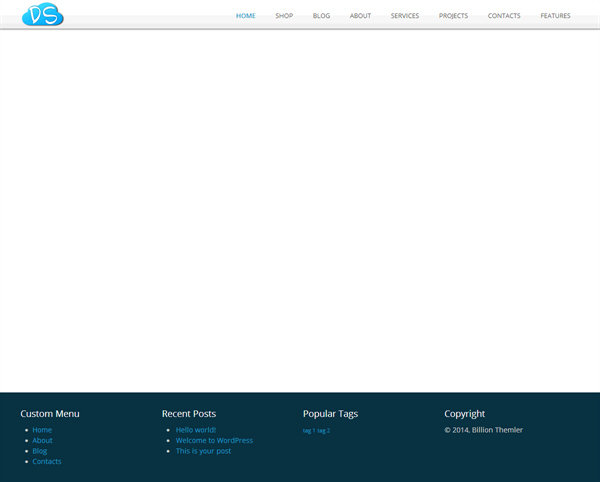Open About link in footer Custom Menu
600x482 pixels.
tap(42, 441)
